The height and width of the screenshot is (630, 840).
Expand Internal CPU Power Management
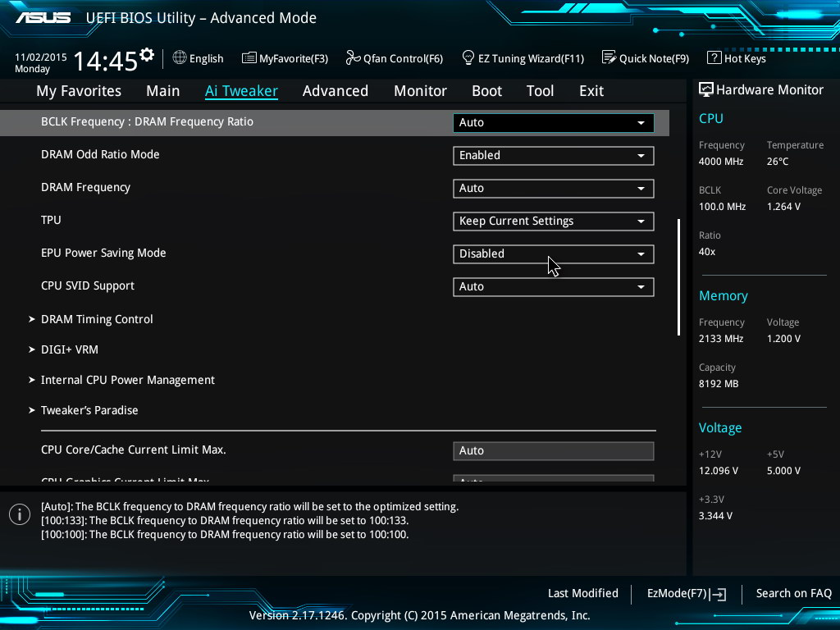click(128, 380)
